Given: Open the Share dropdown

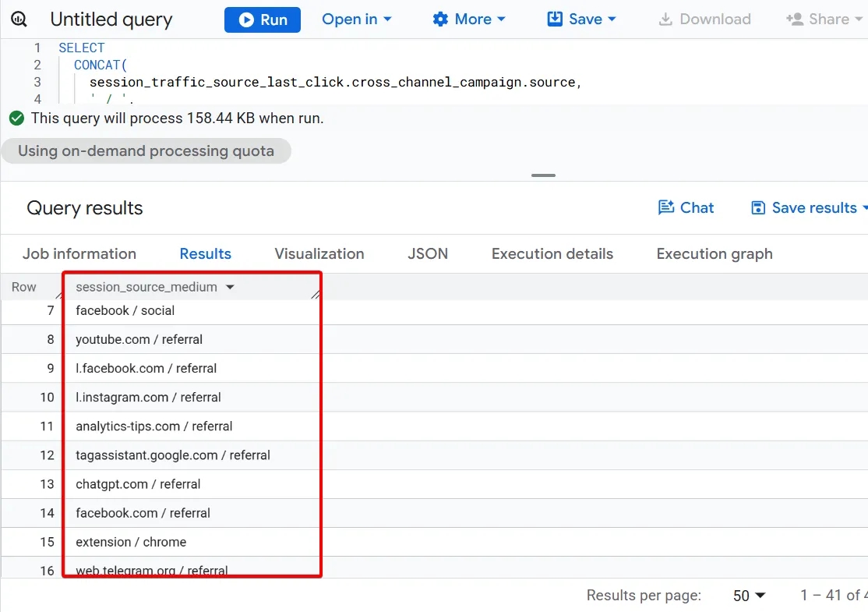Looking at the screenshot, I should click(x=824, y=19).
